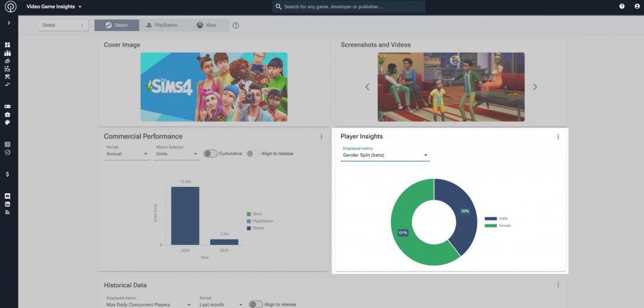Open the dollar sign pricing icon
The width and height of the screenshot is (644, 308).
(8, 174)
